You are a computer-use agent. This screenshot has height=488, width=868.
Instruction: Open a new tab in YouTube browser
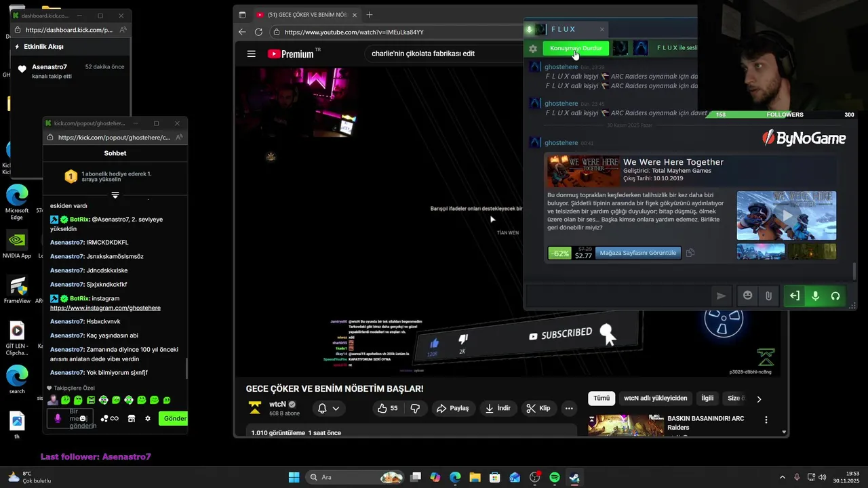(370, 14)
